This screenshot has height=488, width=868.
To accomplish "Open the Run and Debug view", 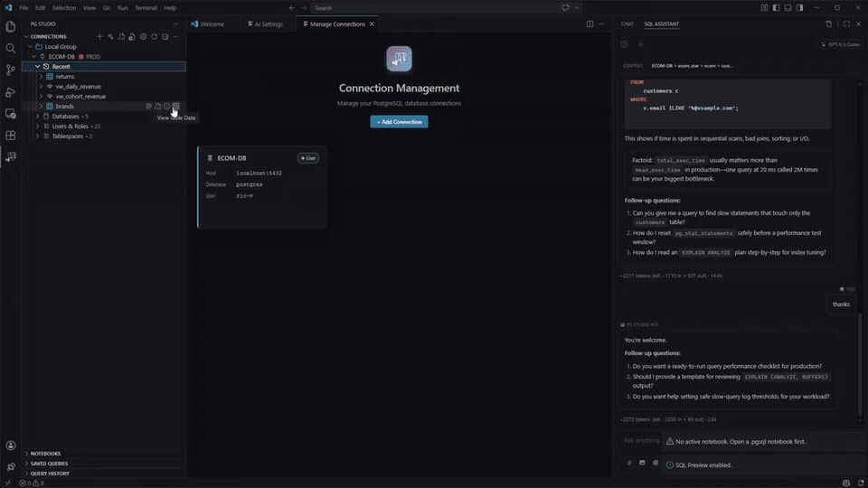I will 11,92.
